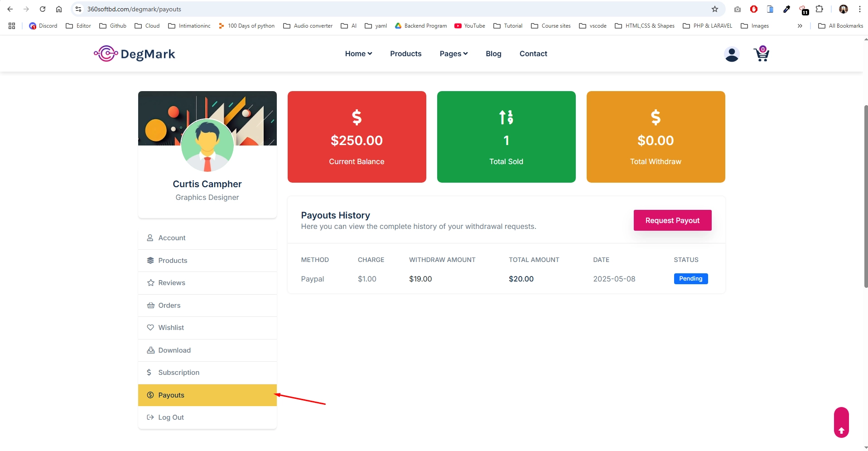
Task: Open Subscription in the sidebar
Action: (x=207, y=373)
